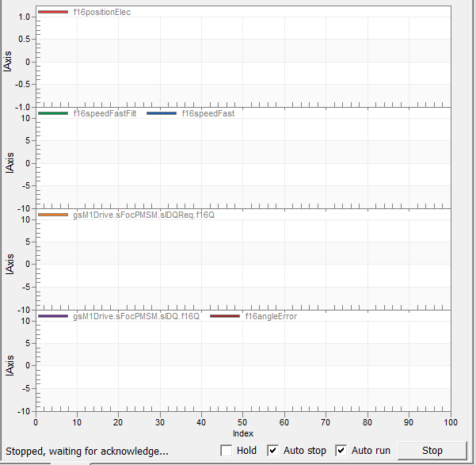Image resolution: width=476 pixels, height=465 pixels.
Task: Select the f16speedFast legend label
Action: (208, 113)
